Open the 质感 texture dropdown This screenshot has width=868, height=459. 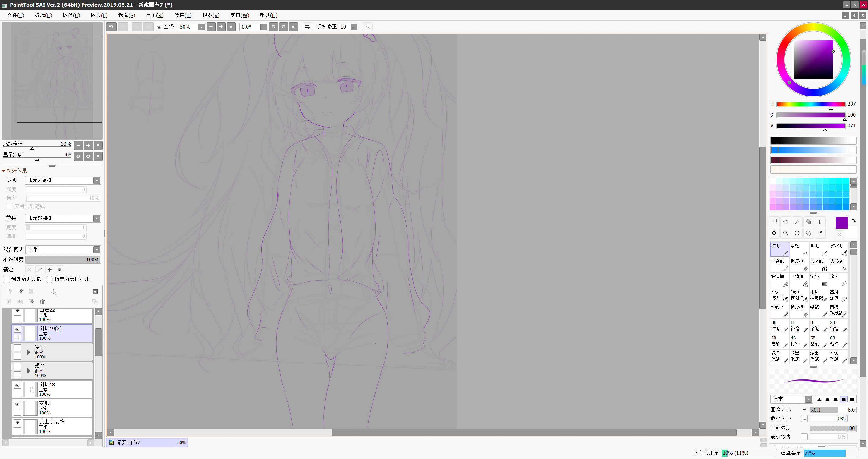pyautogui.click(x=63, y=180)
